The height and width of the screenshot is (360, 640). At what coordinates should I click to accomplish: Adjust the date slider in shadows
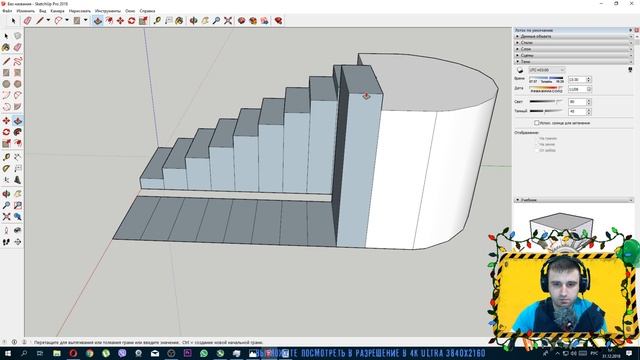pos(546,88)
